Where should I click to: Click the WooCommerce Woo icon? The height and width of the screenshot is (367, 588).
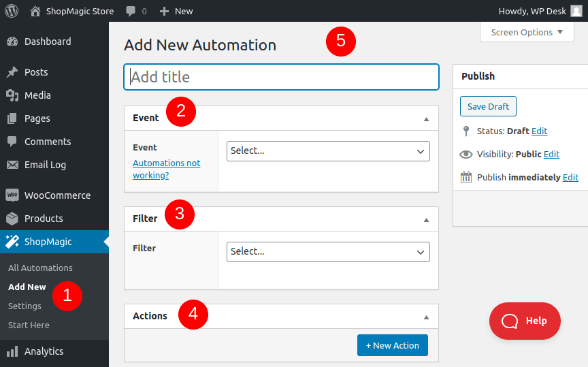point(12,195)
